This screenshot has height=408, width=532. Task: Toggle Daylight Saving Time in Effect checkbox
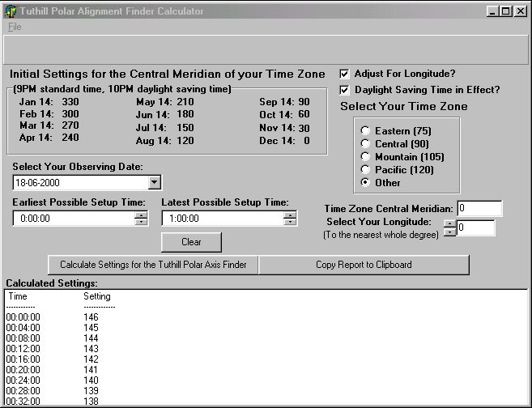(344, 90)
